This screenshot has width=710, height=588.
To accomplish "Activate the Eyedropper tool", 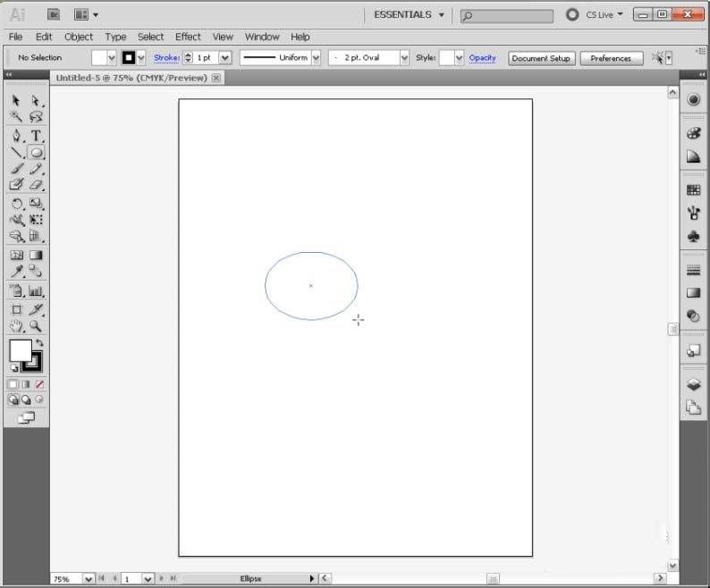I will [16, 272].
